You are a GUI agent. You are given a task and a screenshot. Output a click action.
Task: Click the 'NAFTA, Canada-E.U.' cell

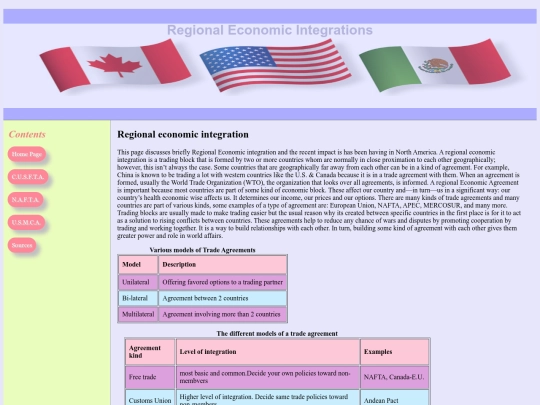coord(395,377)
